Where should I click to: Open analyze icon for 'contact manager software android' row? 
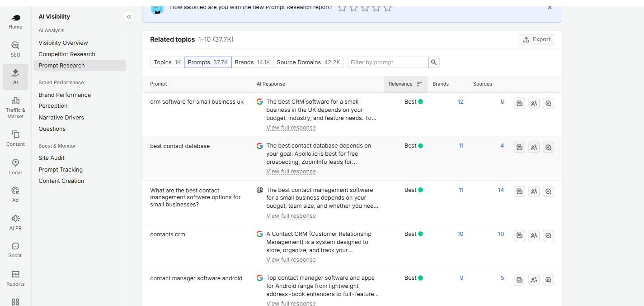coord(548,280)
